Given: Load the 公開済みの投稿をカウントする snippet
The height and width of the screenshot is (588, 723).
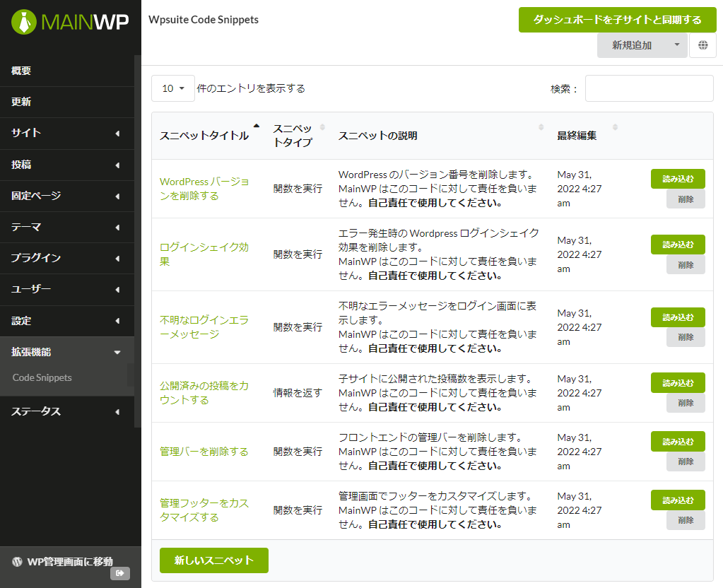Looking at the screenshot, I should (x=678, y=383).
